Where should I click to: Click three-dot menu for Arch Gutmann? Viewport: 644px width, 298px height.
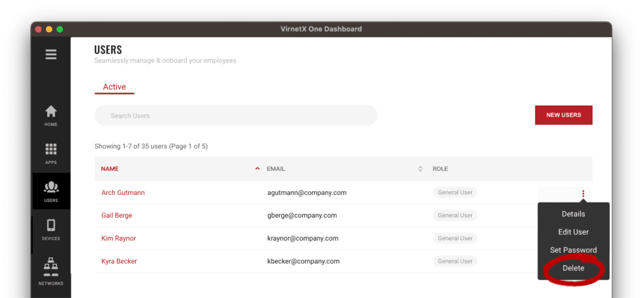[x=583, y=194]
